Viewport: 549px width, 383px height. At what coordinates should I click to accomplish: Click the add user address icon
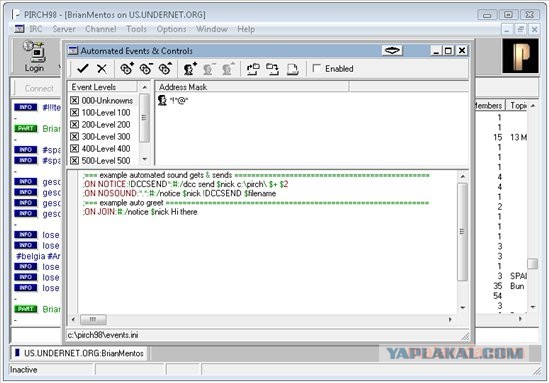click(x=190, y=69)
